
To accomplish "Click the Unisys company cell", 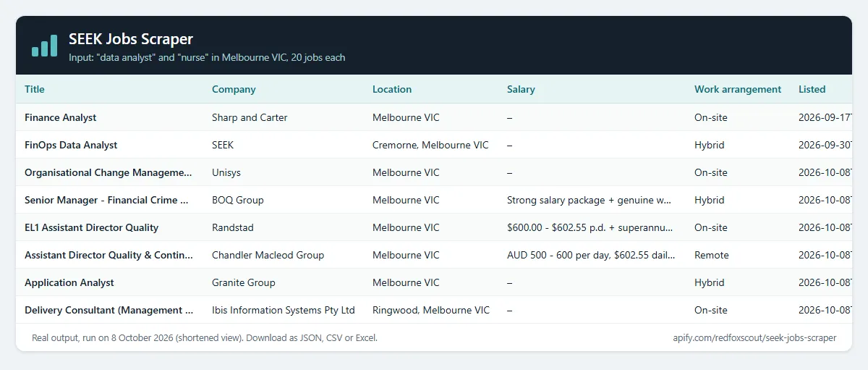I will (226, 172).
